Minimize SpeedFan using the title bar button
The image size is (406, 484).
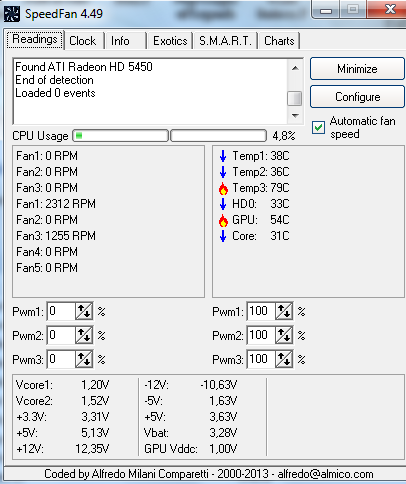point(326,9)
